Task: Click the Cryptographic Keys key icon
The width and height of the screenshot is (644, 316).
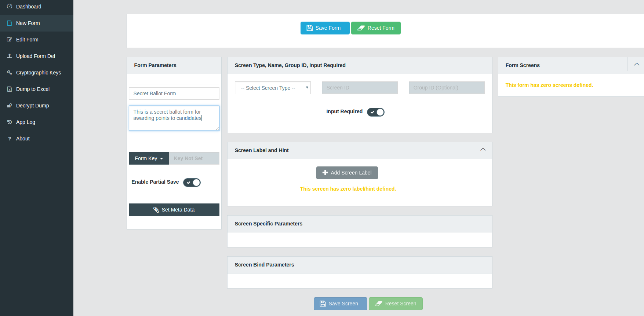Action: click(x=10, y=73)
